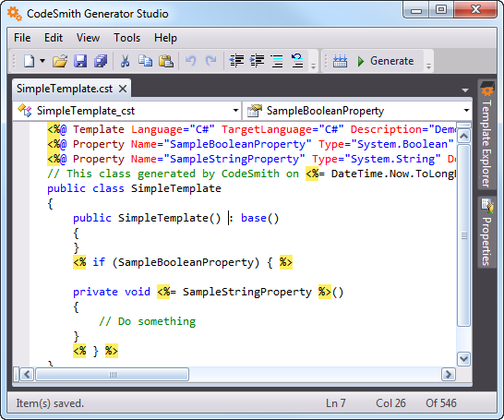Open the Help menu
The height and width of the screenshot is (420, 504).
(x=165, y=38)
